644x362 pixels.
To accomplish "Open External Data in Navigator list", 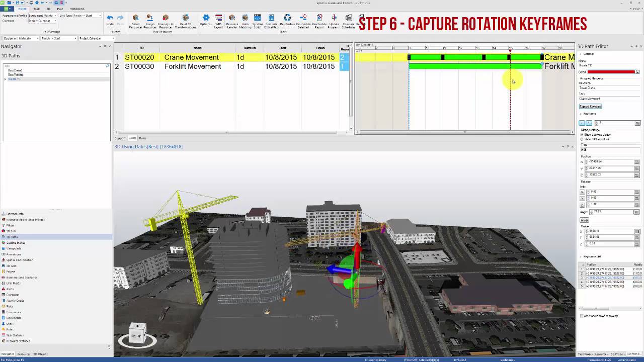I will click(x=15, y=214).
